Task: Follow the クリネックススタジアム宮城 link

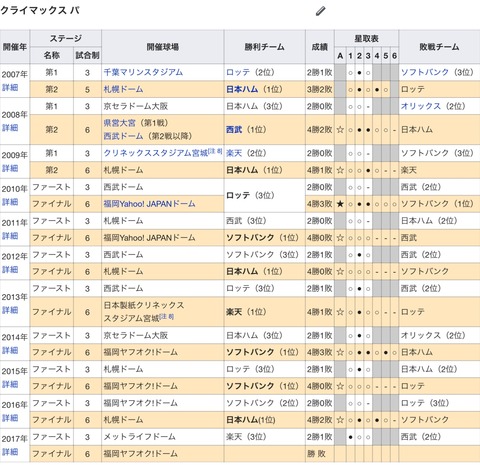Action: (156, 153)
